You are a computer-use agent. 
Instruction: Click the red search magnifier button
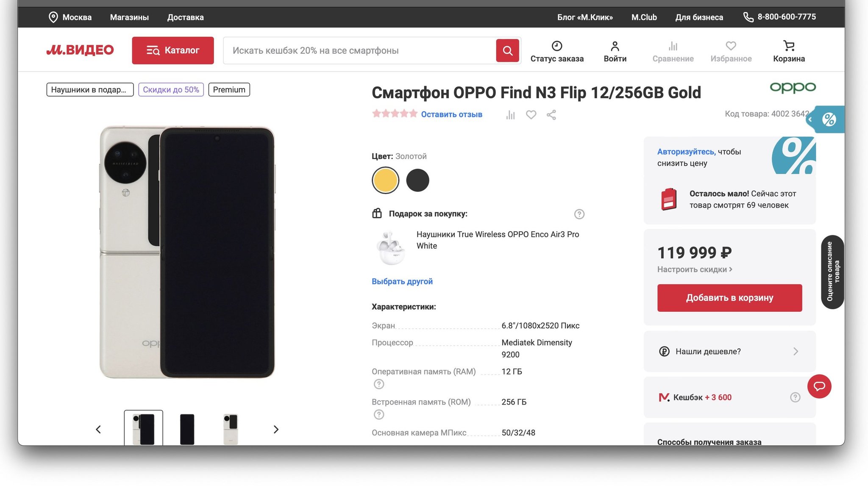(x=508, y=50)
